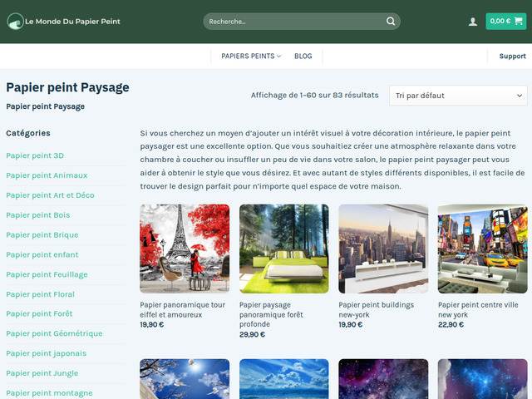The image size is (532, 399).
Task: Select the Papier peint Géométrique category
Action: pos(54,333)
